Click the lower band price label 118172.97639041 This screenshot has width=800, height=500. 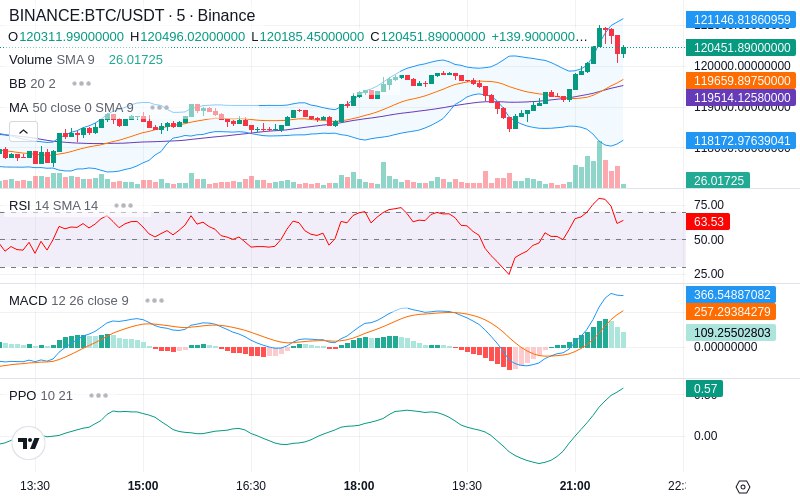tap(742, 140)
